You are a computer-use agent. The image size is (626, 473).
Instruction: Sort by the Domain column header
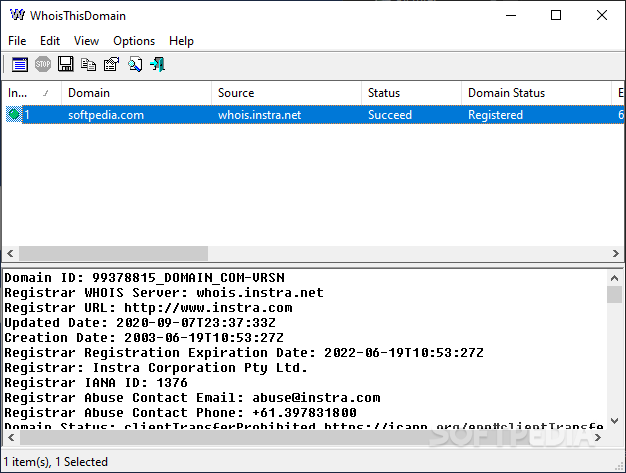pyautogui.click(x=137, y=93)
